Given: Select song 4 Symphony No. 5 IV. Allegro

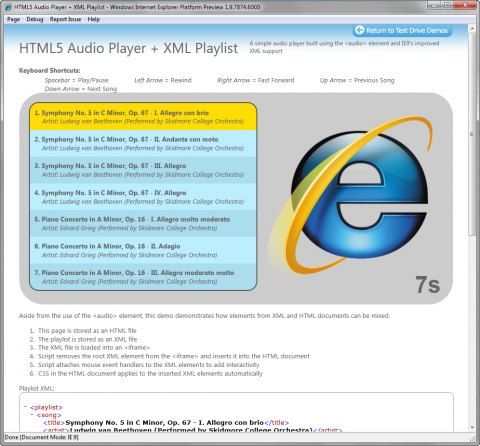Looking at the screenshot, I should 143,197.
